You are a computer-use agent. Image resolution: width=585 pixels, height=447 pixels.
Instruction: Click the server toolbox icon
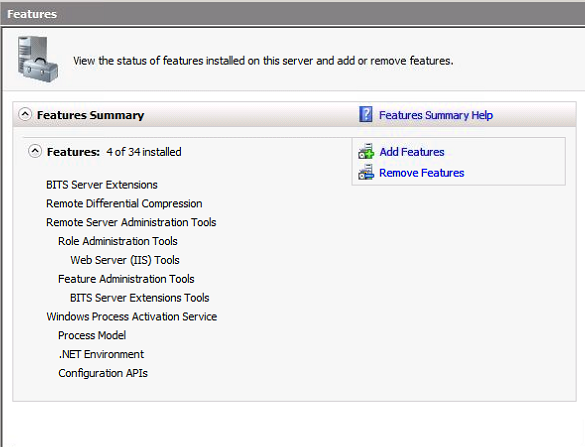click(x=38, y=59)
